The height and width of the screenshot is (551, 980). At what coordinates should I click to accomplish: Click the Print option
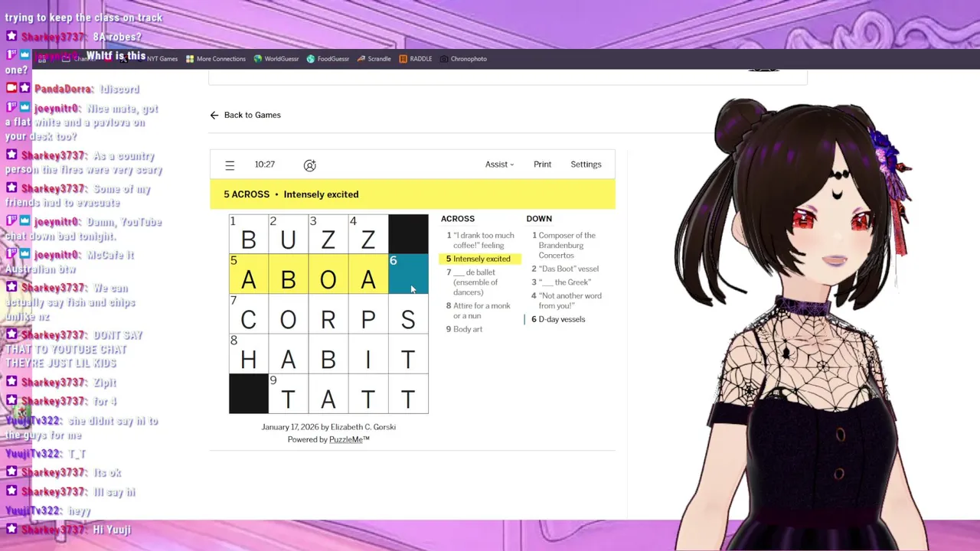[542, 165]
